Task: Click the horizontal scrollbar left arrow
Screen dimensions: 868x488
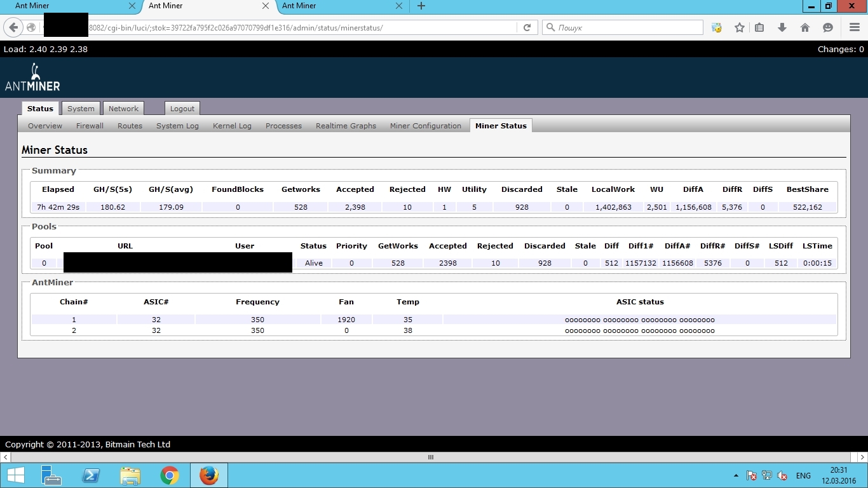Action: click(x=5, y=457)
